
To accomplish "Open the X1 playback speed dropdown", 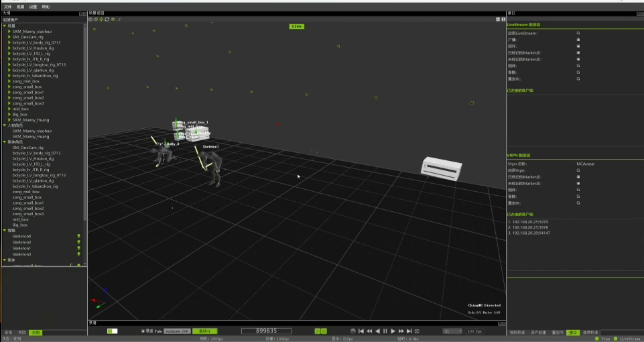I will click(x=452, y=331).
